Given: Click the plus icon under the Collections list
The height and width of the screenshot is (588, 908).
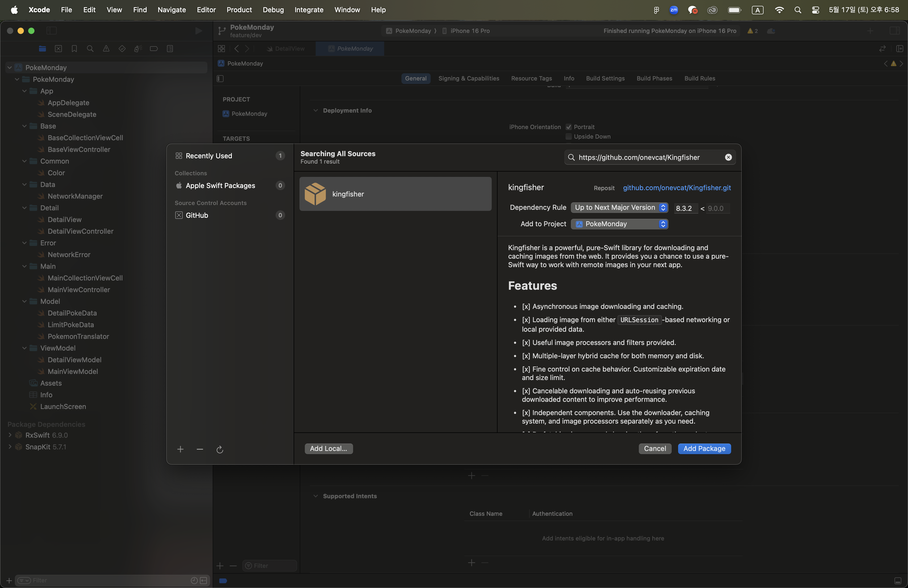Looking at the screenshot, I should click(180, 449).
